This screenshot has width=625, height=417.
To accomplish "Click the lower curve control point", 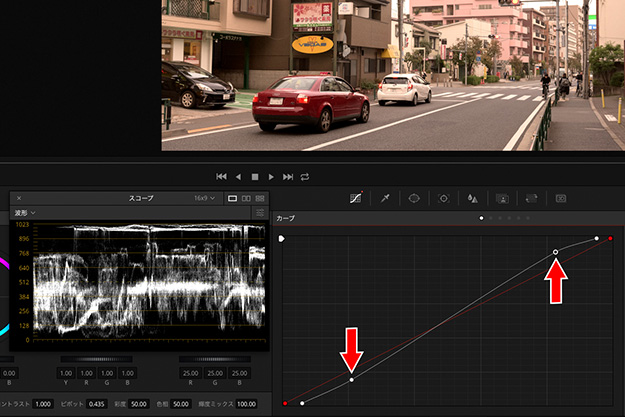I will (351, 380).
